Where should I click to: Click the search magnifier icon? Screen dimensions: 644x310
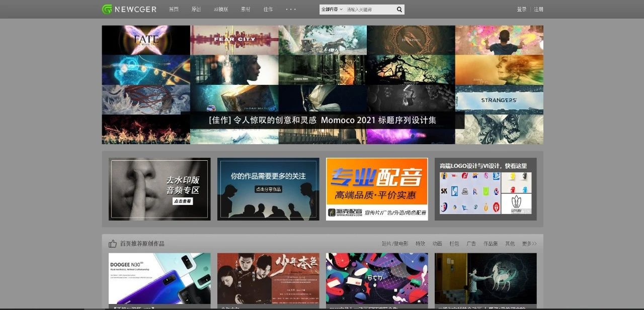(x=399, y=10)
